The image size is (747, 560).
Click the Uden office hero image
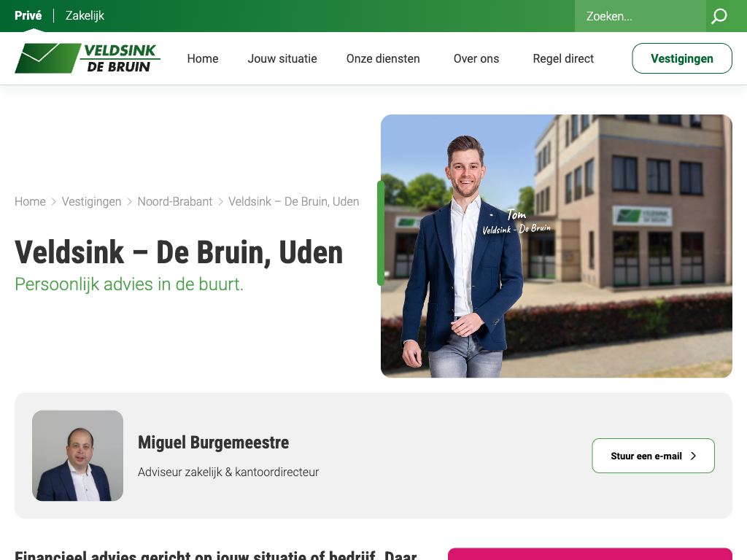[x=557, y=246]
